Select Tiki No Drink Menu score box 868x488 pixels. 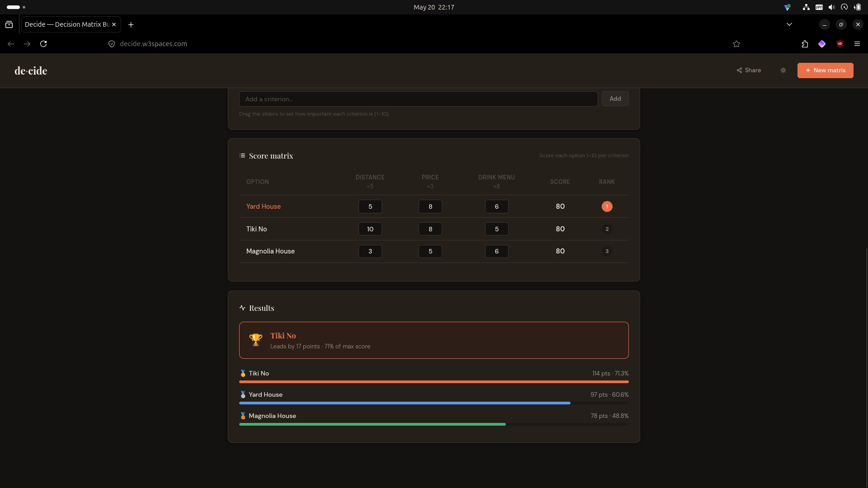tap(496, 229)
